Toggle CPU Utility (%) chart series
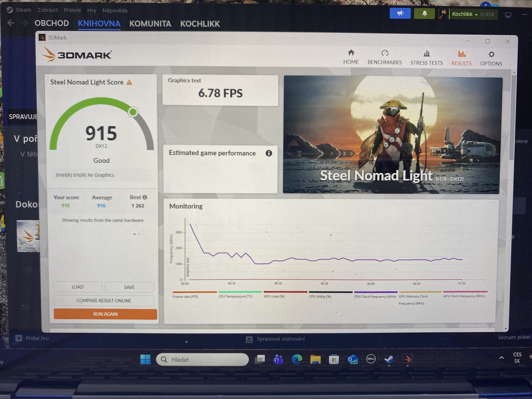532x399 pixels. coord(331,295)
